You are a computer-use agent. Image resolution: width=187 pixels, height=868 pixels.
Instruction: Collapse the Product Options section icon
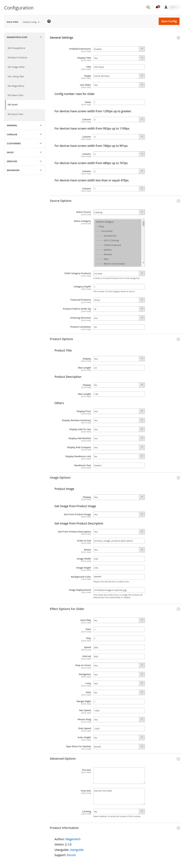click(x=178, y=339)
